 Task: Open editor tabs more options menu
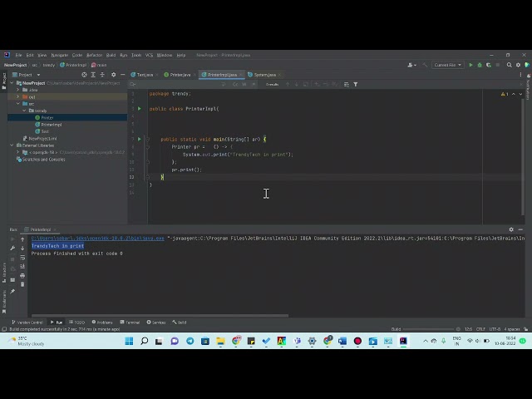click(520, 75)
